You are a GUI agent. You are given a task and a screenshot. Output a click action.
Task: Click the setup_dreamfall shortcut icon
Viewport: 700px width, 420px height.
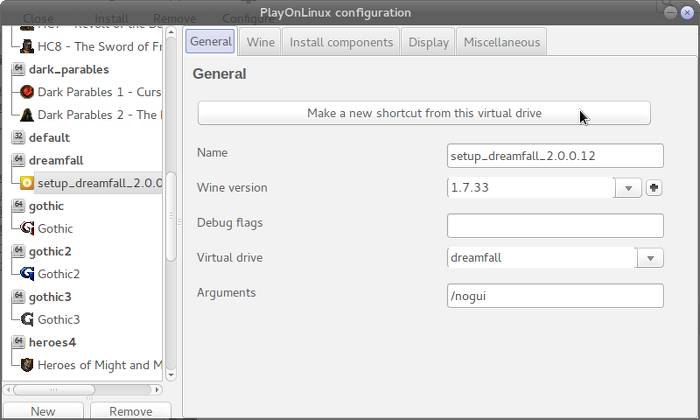pyautogui.click(x=27, y=183)
